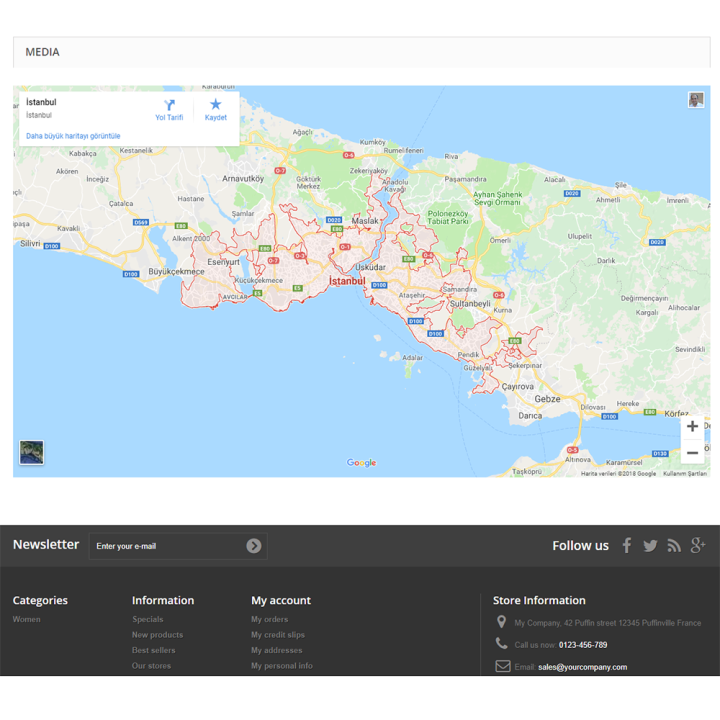Open the My personal info link
This screenshot has height=720, width=720.
[282, 666]
